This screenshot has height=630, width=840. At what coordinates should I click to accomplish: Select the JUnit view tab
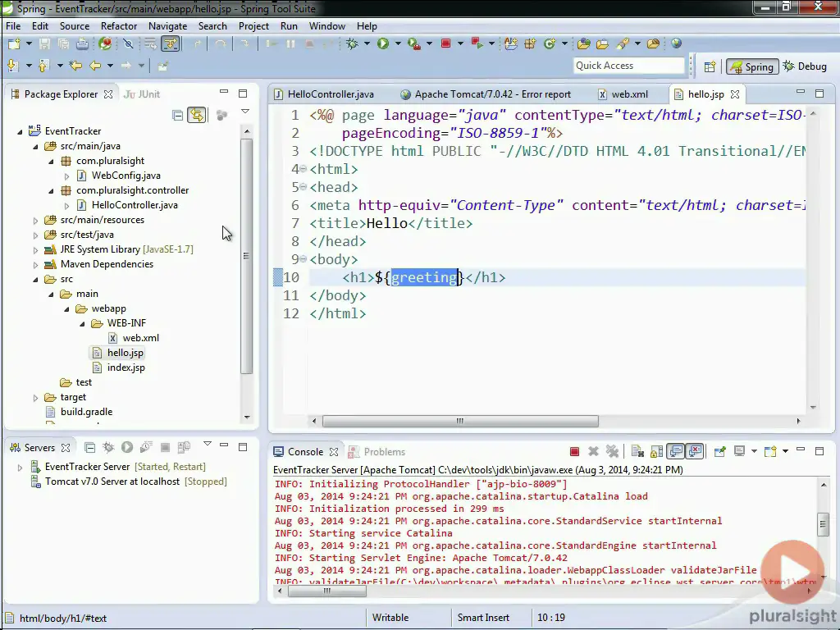[x=142, y=94]
